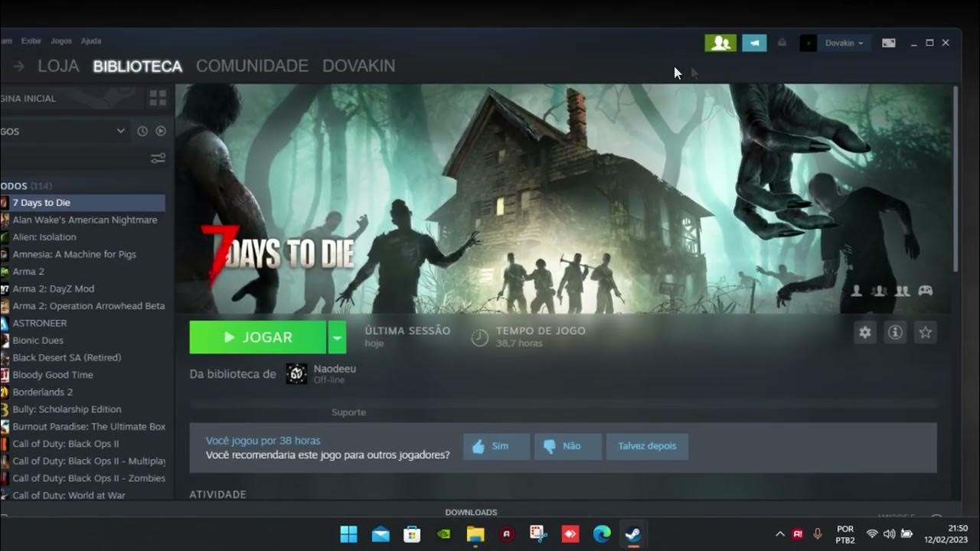
Task: Select Bully: Scholarship Edition
Action: tap(83, 409)
